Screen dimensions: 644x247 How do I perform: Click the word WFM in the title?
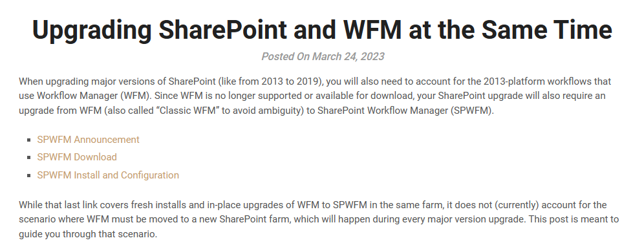(372, 30)
